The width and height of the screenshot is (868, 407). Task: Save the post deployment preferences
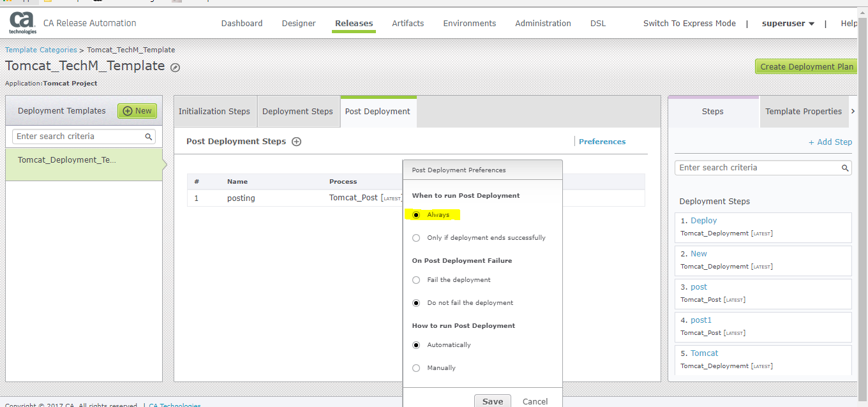(493, 401)
